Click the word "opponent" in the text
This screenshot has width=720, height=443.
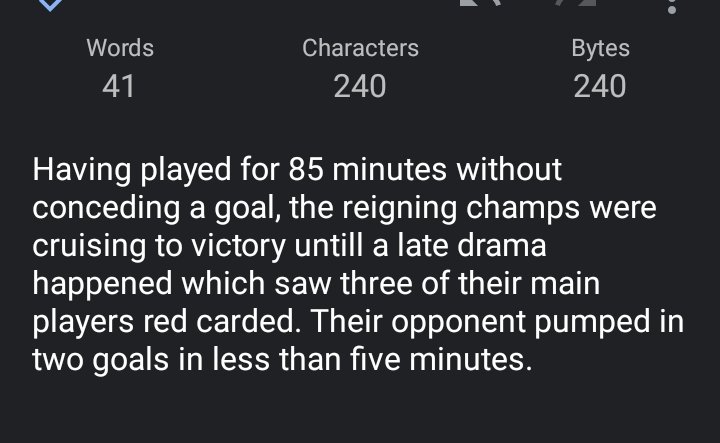458,323
